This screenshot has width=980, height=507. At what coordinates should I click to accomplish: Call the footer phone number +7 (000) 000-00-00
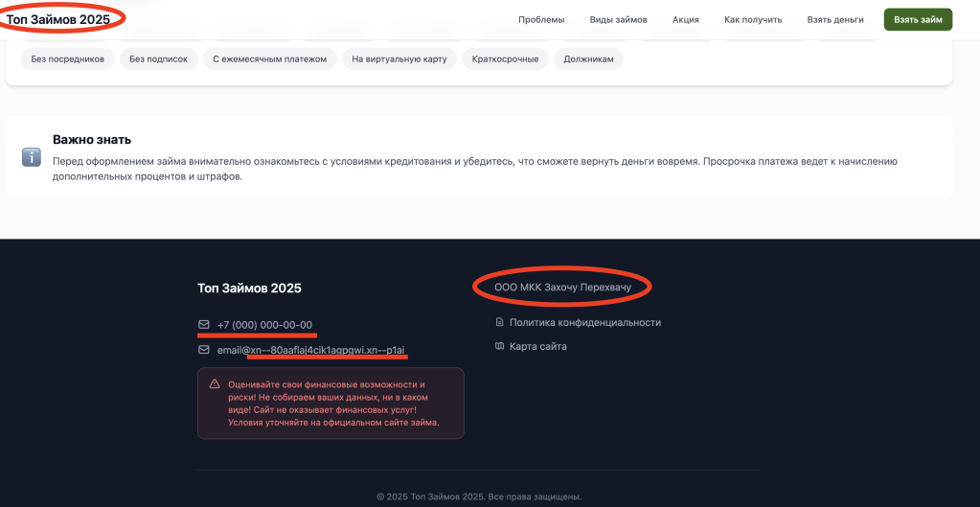click(x=264, y=325)
